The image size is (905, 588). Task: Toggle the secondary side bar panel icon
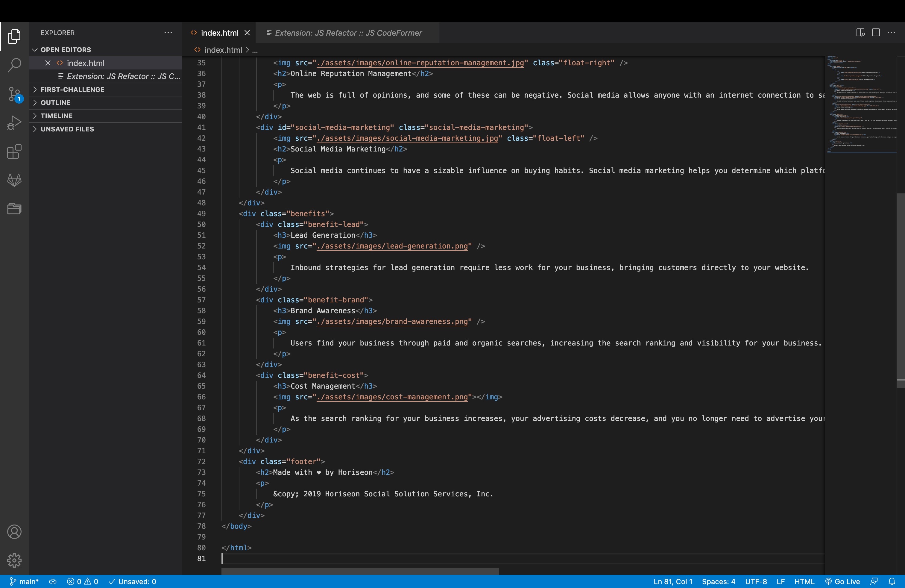pyautogui.click(x=860, y=33)
